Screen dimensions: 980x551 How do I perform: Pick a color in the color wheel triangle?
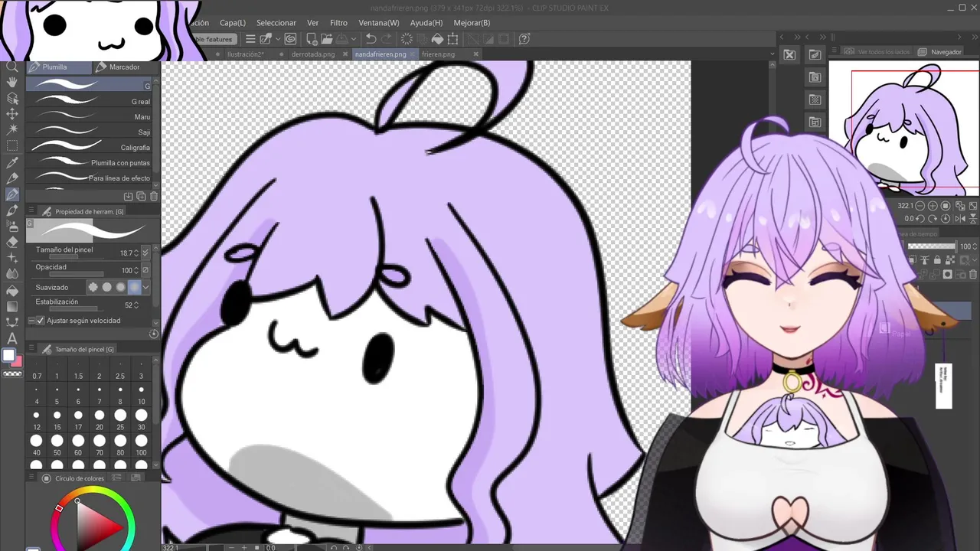coord(96,525)
